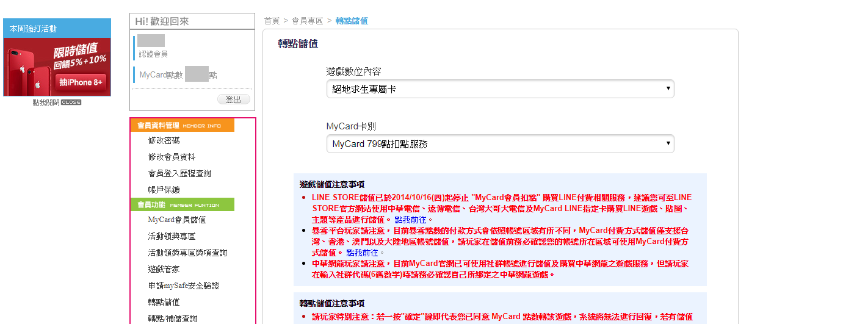The width and height of the screenshot is (868, 324).
Task: Go to 首頁 in the breadcrumb
Action: (272, 21)
